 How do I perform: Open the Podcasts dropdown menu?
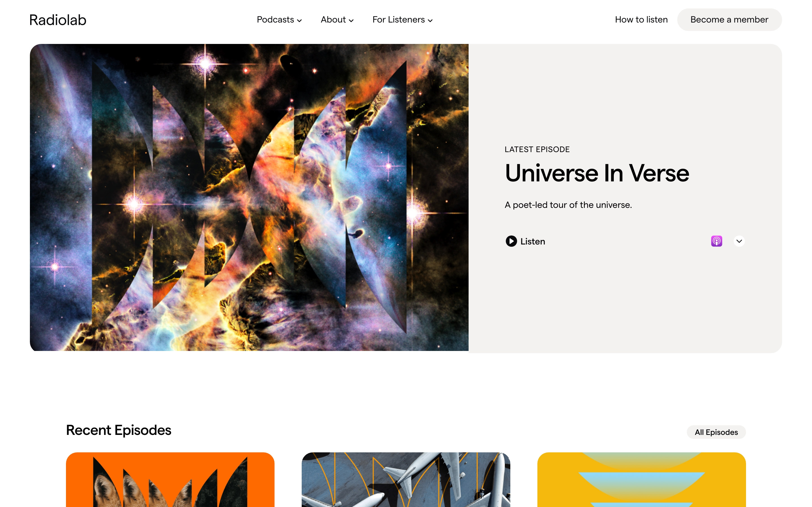pyautogui.click(x=279, y=20)
